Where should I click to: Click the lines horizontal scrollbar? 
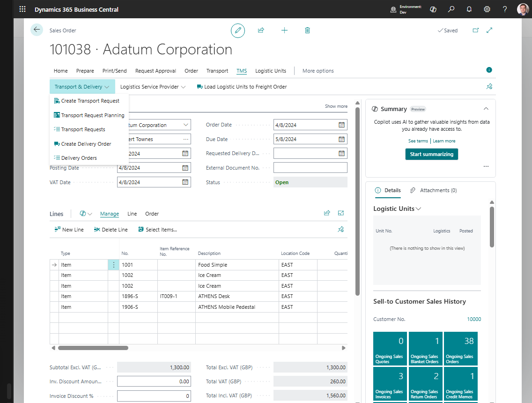[x=93, y=348]
